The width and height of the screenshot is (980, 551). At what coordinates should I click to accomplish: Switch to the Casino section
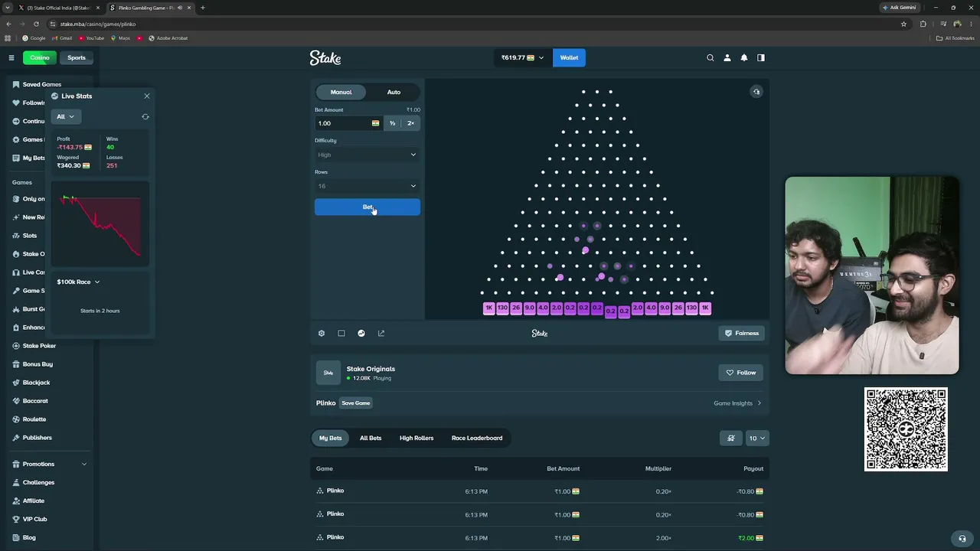pyautogui.click(x=40, y=57)
